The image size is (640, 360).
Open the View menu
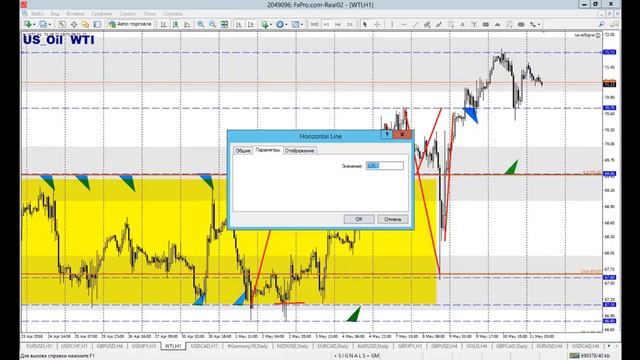click(55, 13)
